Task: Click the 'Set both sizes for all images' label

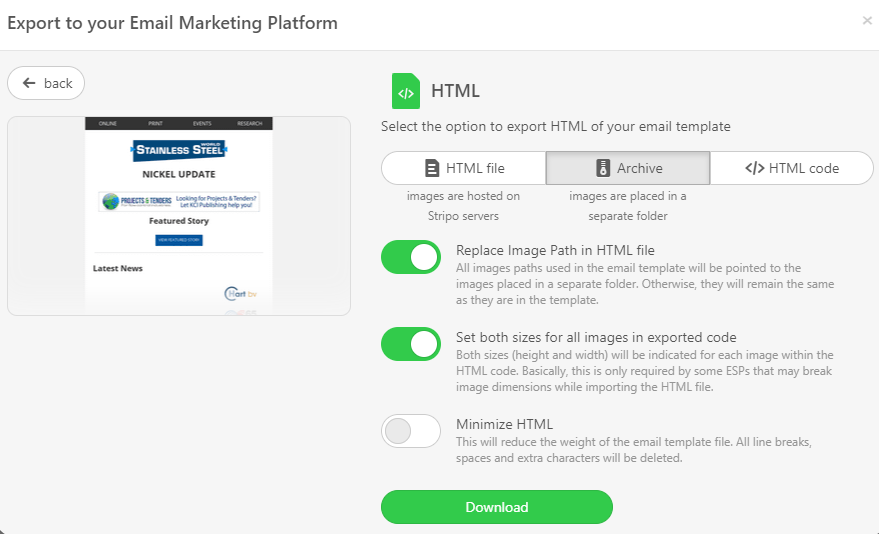Action: [596, 337]
